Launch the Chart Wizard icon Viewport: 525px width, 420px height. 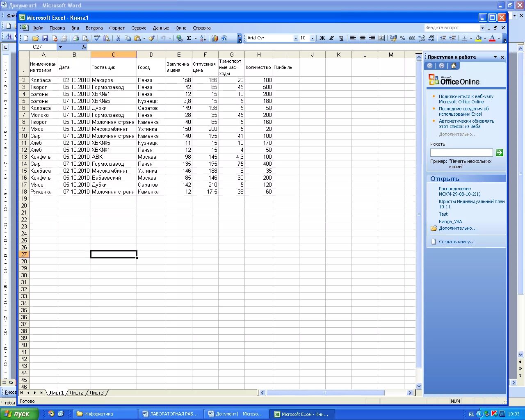pos(215,38)
